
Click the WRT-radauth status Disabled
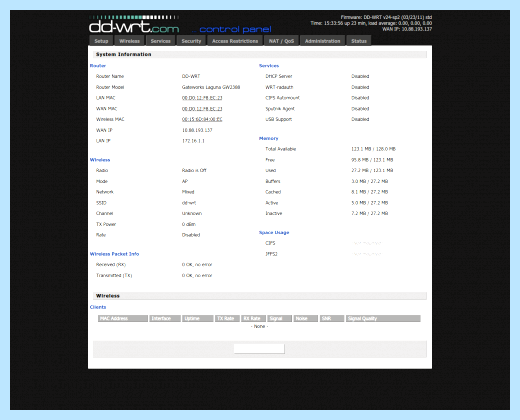[x=360, y=87]
